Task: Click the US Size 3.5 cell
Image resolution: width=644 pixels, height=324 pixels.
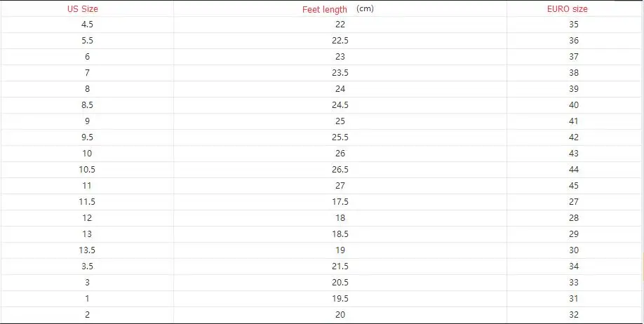Action: pos(87,266)
